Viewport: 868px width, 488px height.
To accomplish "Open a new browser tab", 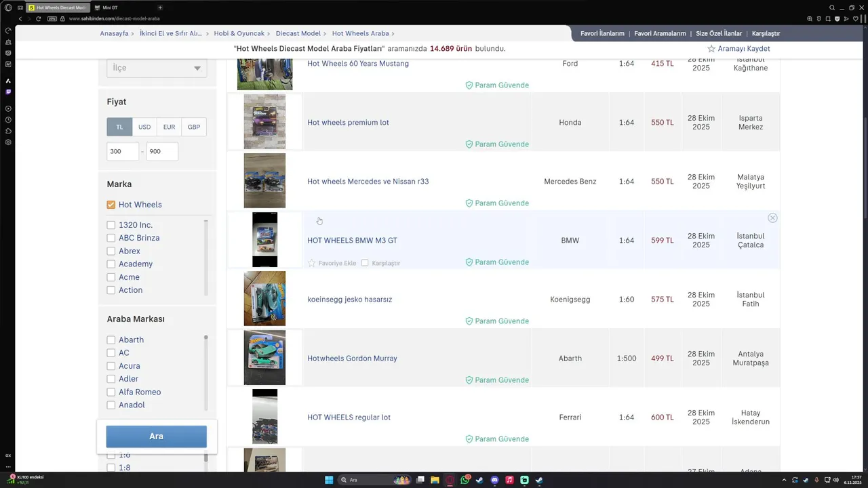I will (x=160, y=7).
